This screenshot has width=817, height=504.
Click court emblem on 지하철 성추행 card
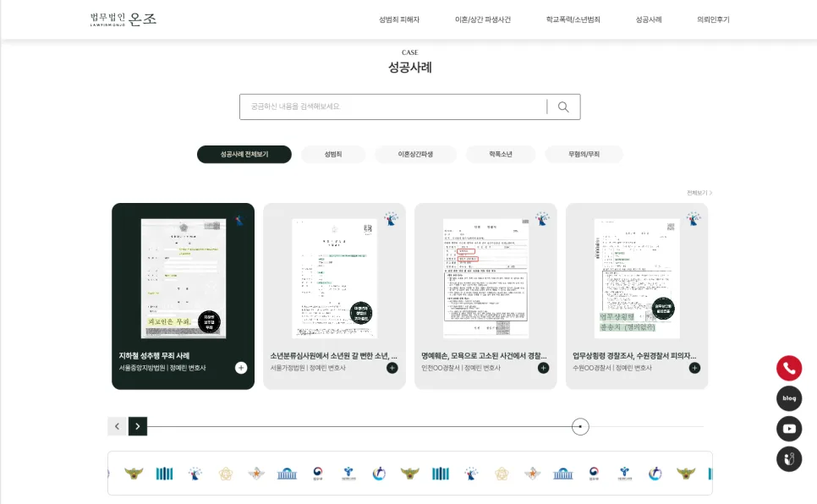tap(239, 219)
